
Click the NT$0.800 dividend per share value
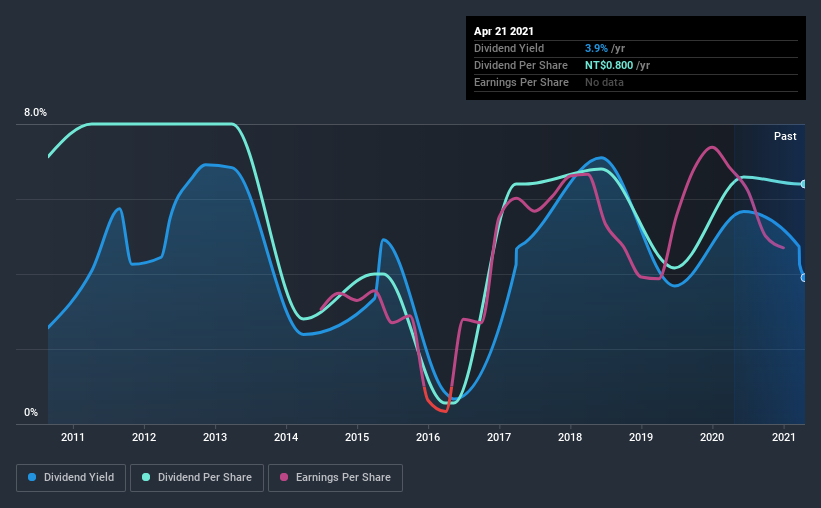[x=609, y=65]
